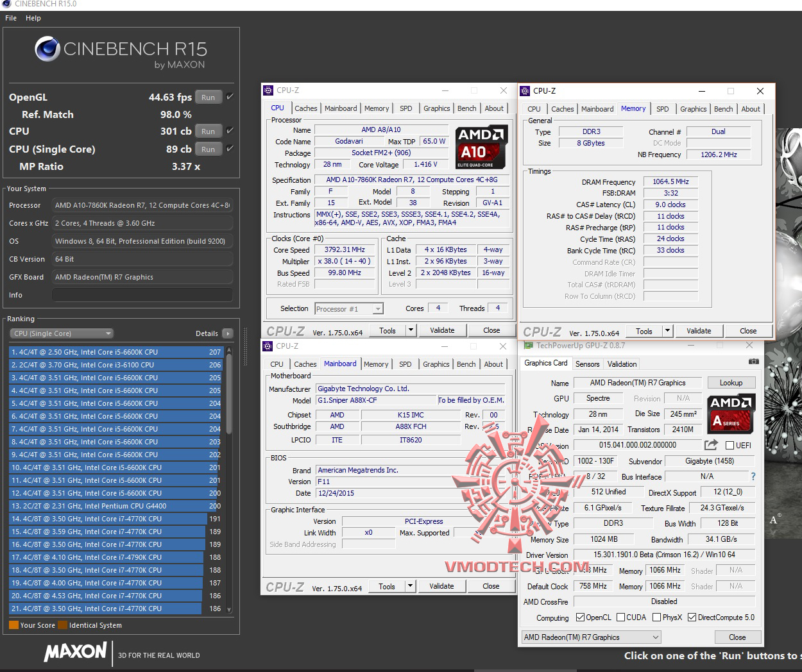Click Tools button in Mainboard window
Image resolution: width=802 pixels, height=672 pixels.
387,586
